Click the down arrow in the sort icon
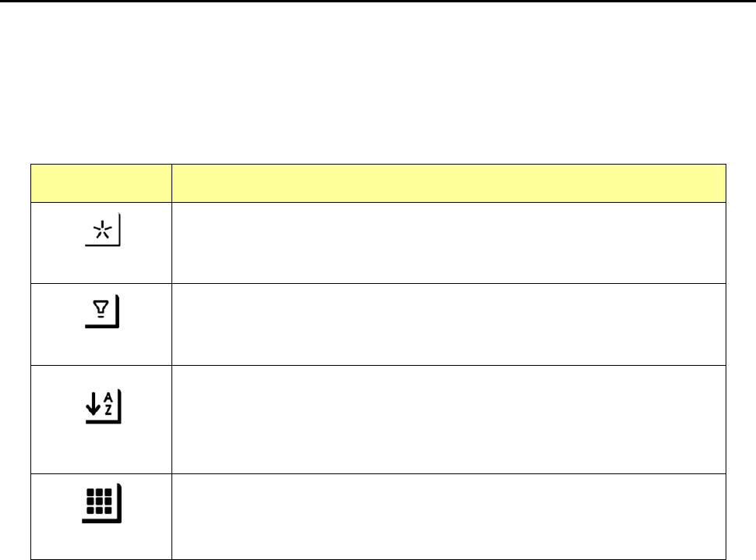This screenshot has width=756, height=560. click(x=94, y=407)
